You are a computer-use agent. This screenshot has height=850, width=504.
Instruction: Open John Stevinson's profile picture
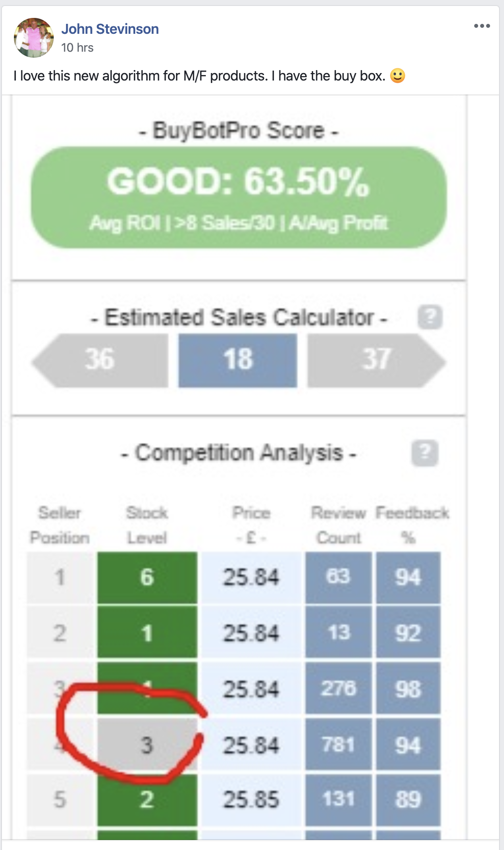[34, 38]
